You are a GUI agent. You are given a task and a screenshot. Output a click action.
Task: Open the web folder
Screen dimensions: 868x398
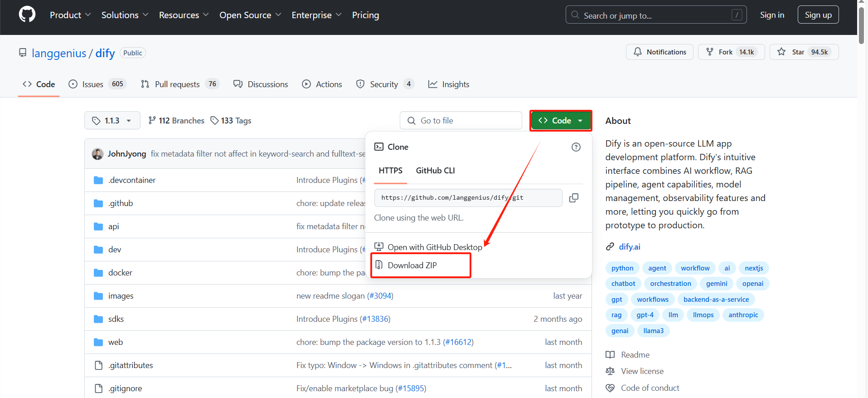click(x=115, y=342)
